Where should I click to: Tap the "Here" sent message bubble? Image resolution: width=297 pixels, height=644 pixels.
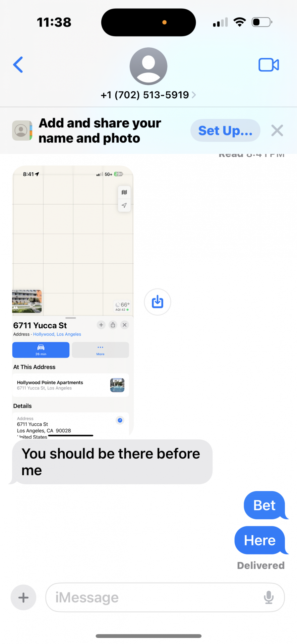click(x=260, y=540)
